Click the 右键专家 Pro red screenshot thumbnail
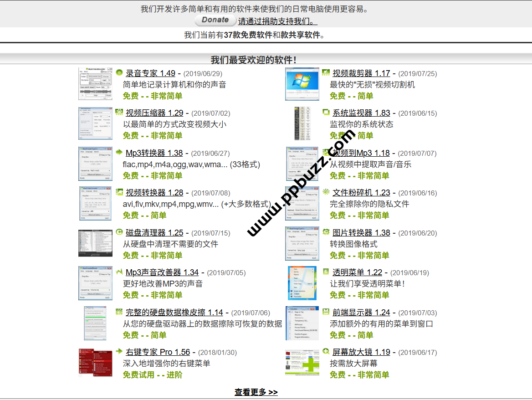The width and height of the screenshot is (532, 400). 95,363
